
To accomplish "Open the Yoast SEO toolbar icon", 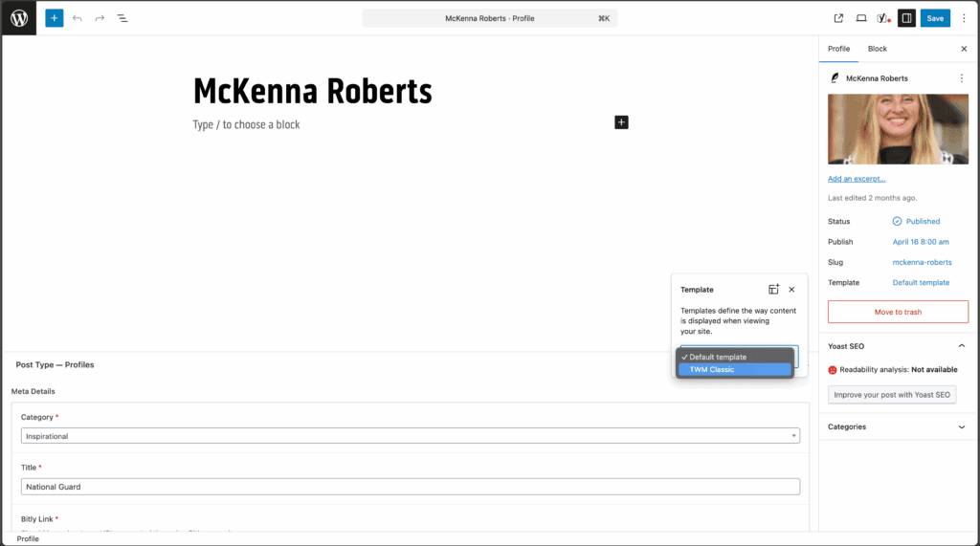I will pyautogui.click(x=883, y=18).
